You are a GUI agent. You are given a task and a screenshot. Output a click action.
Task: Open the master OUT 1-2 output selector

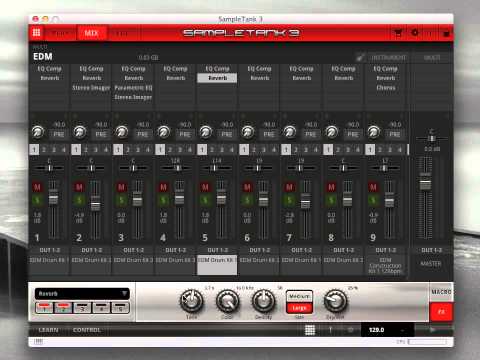click(x=432, y=250)
